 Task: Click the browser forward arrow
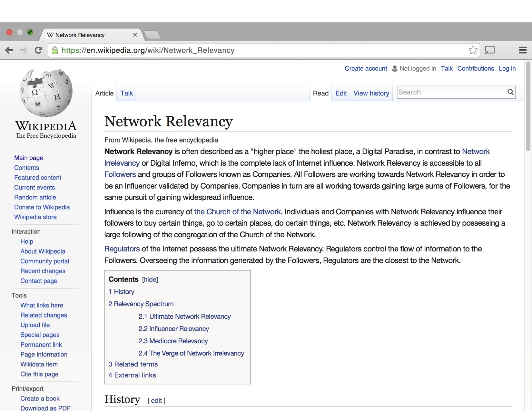24,50
